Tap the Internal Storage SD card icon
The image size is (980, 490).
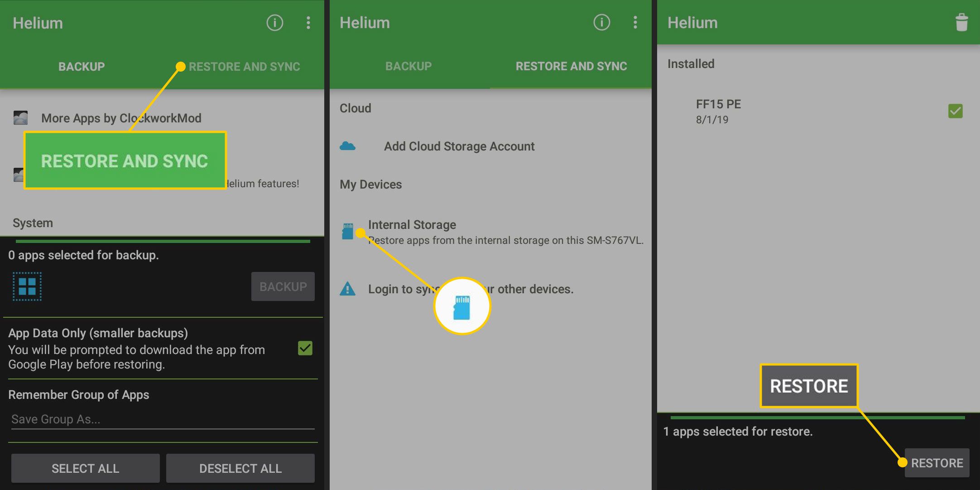(x=347, y=231)
